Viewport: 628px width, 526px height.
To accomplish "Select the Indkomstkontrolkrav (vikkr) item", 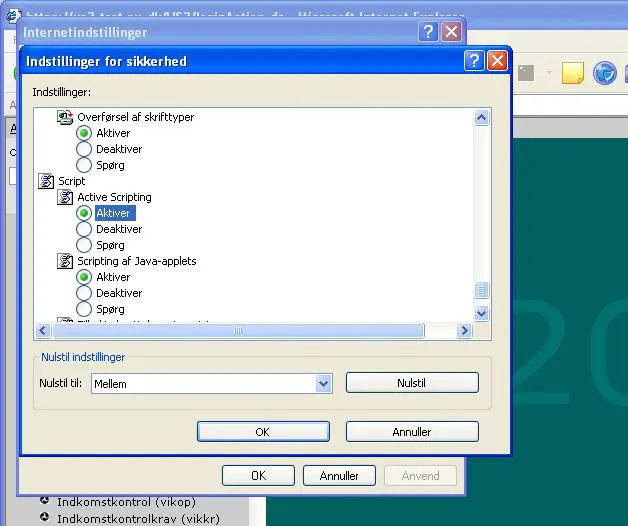I will [138, 518].
